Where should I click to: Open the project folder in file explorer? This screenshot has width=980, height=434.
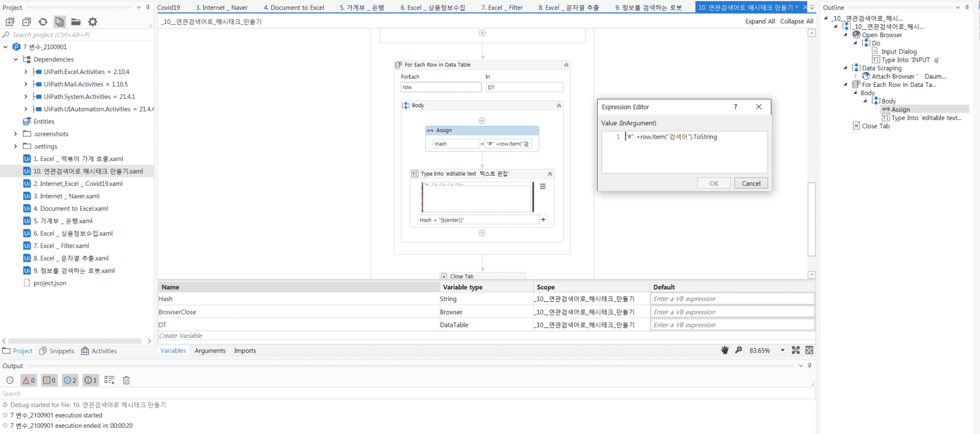tap(76, 22)
